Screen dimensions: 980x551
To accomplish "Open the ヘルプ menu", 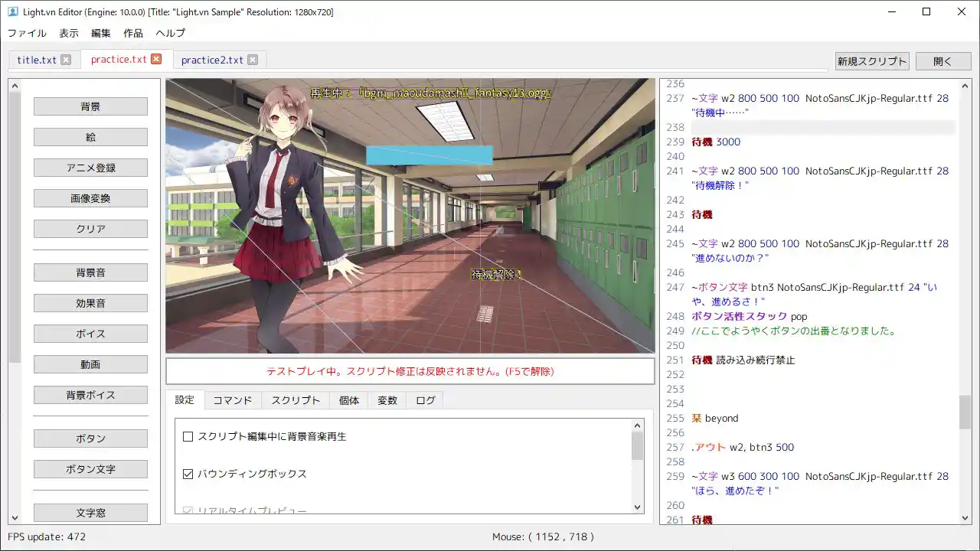I will pos(170,33).
